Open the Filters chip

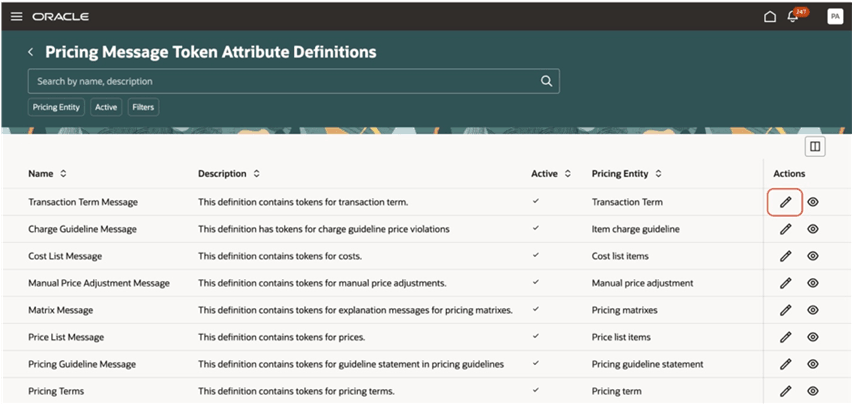[x=143, y=107]
